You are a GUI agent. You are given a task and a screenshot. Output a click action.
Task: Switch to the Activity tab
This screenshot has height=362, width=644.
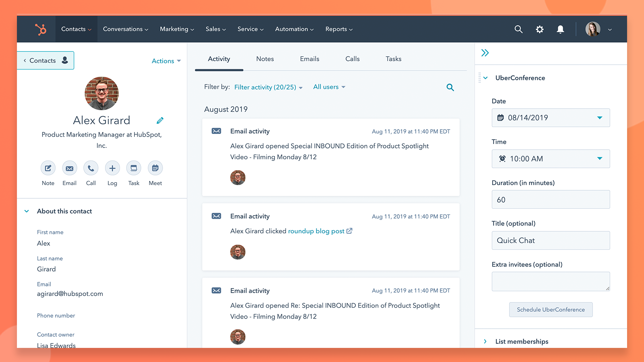click(x=219, y=59)
